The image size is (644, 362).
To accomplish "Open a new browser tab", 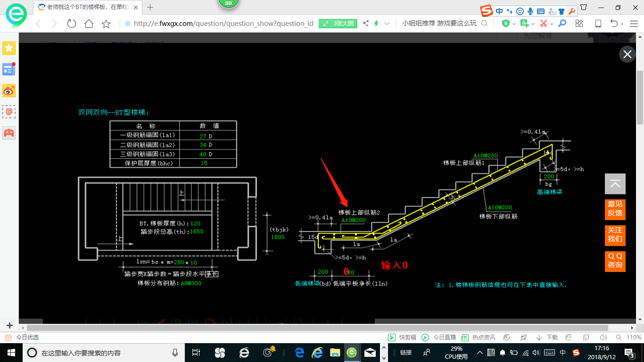I will pos(150,7).
